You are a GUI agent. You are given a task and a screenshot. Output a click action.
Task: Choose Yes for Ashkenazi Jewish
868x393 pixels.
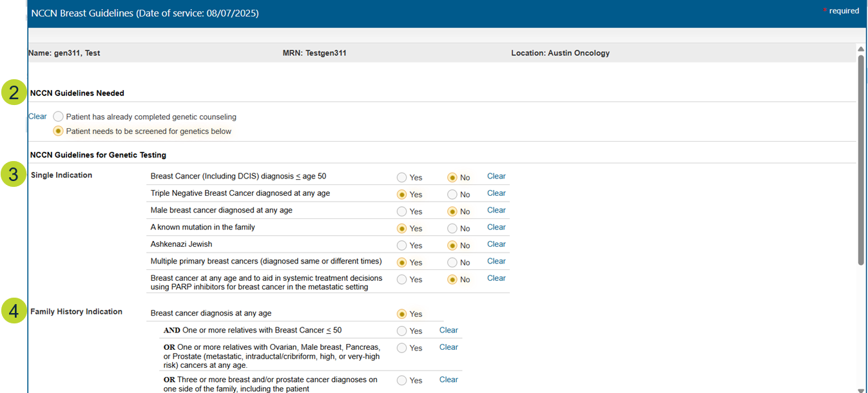pyautogui.click(x=402, y=246)
